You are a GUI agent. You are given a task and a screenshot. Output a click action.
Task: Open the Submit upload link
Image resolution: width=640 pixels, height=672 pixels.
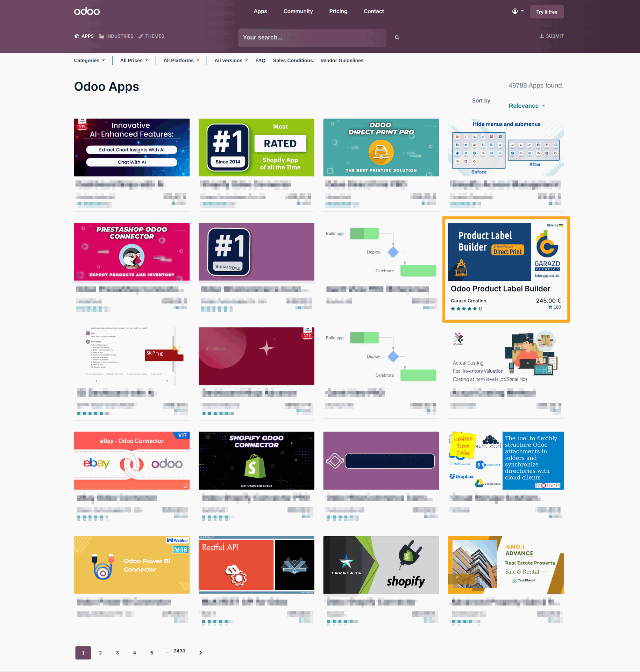(x=552, y=36)
